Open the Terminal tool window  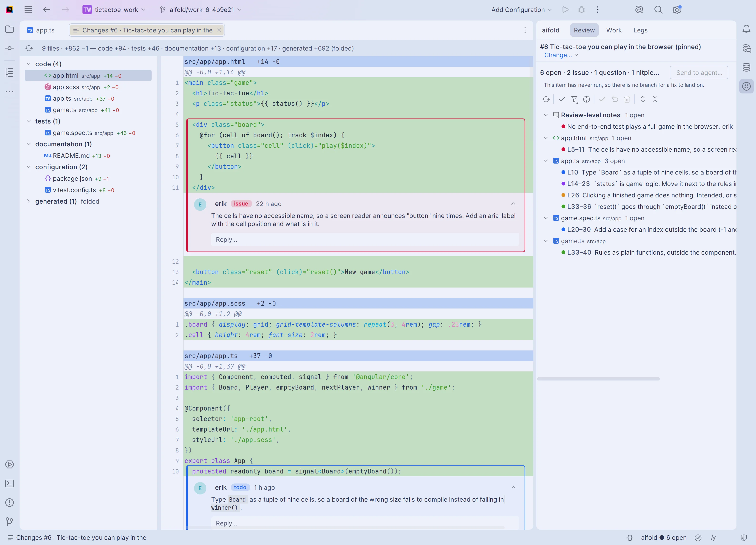[x=10, y=483]
